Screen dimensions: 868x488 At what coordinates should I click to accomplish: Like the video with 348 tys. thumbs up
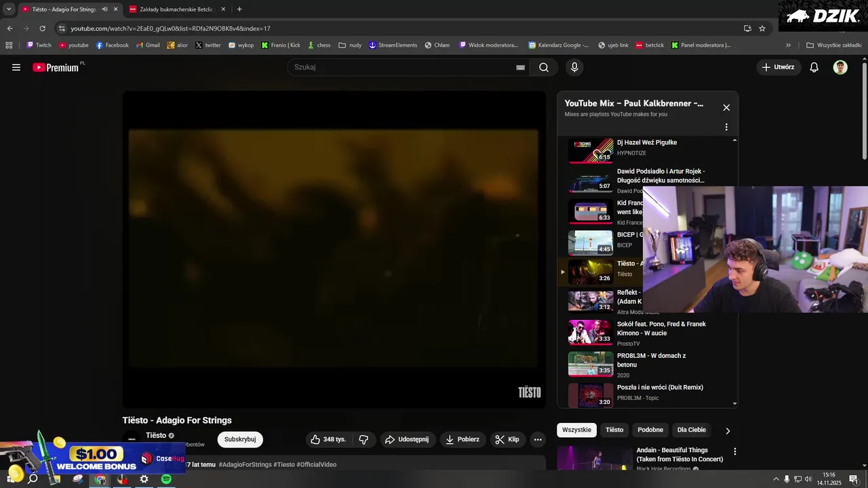[x=329, y=439]
